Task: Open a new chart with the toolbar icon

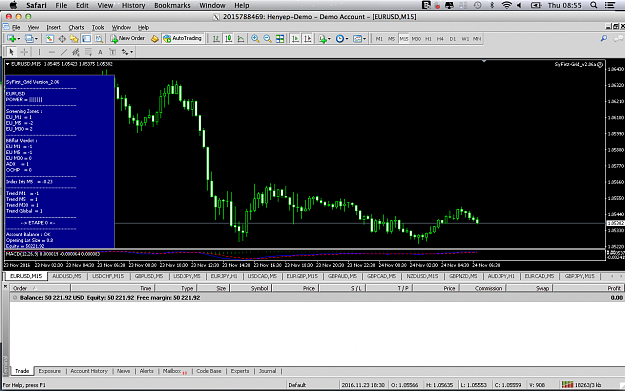Action: coord(11,39)
